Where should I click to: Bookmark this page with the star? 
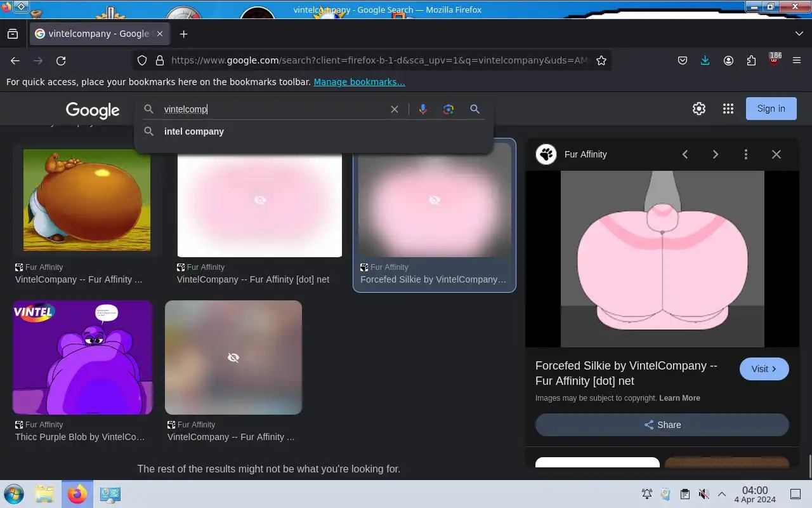point(601,60)
